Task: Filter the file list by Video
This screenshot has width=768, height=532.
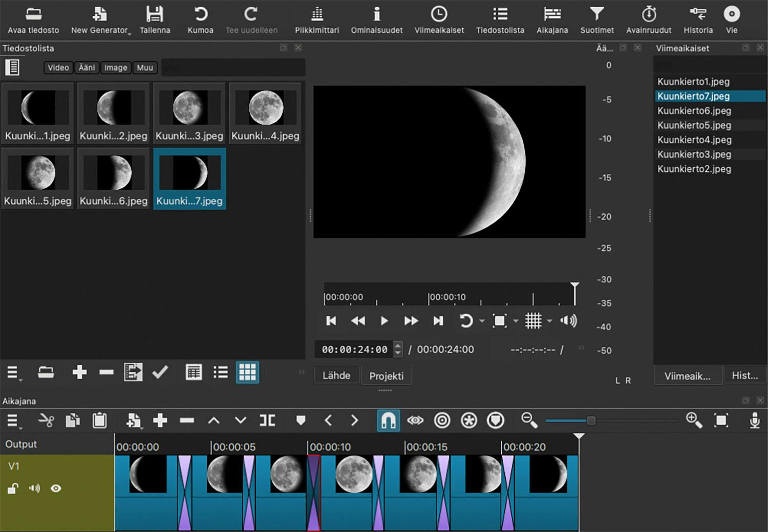Action: point(58,68)
